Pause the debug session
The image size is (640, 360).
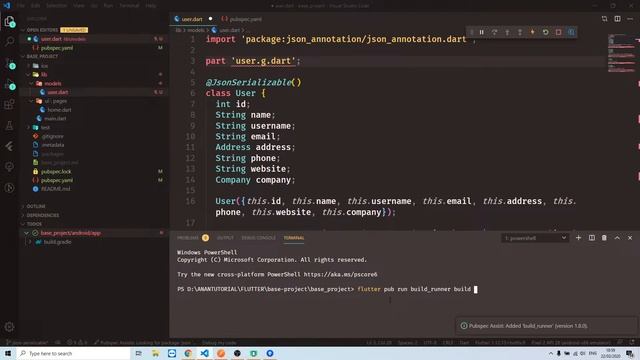[x=482, y=32]
